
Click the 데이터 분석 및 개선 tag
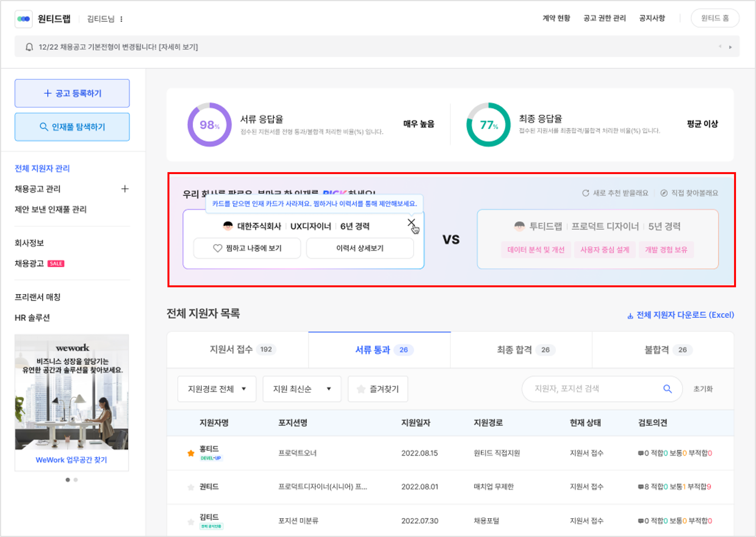pyautogui.click(x=536, y=250)
